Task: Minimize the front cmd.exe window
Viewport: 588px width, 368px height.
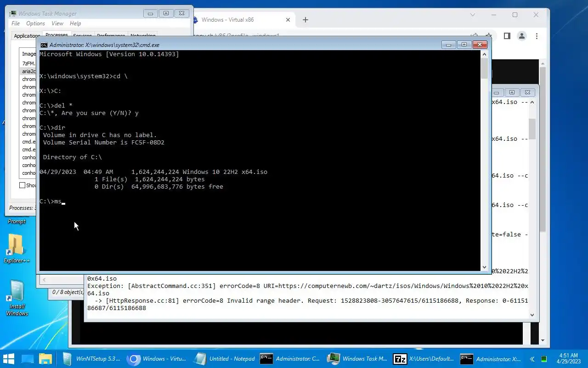Action: [x=448, y=45]
